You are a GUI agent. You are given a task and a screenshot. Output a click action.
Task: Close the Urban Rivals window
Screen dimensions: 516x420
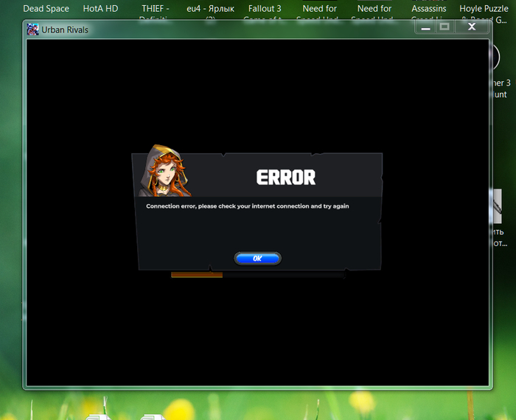(x=472, y=27)
